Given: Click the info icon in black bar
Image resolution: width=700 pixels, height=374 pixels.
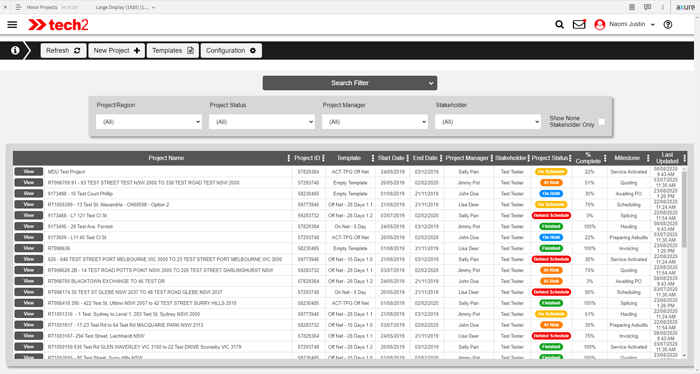Looking at the screenshot, I should coord(15,50).
